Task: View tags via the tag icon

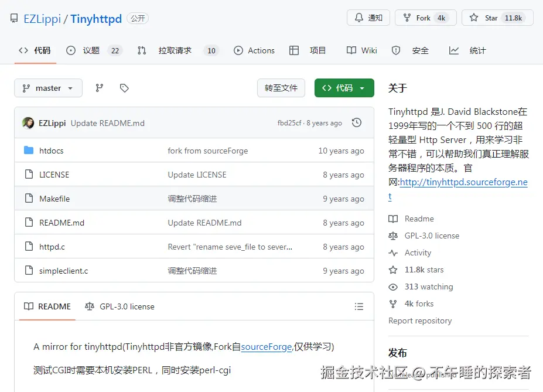Action: (124, 88)
